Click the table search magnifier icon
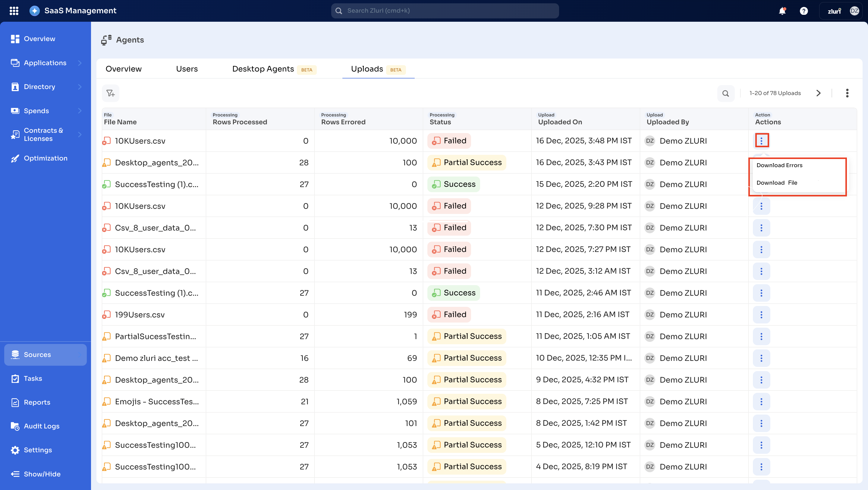The width and height of the screenshot is (868, 490). (725, 93)
